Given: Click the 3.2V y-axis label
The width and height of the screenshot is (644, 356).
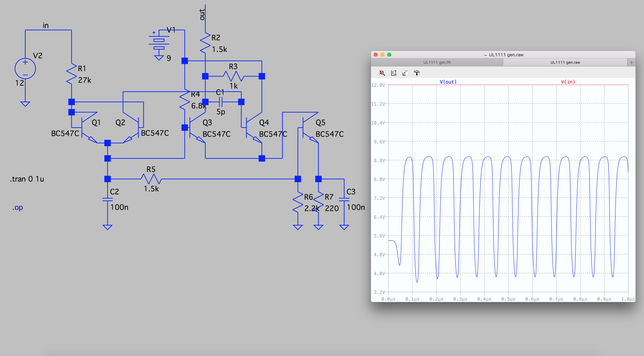Looking at the screenshot, I should click(x=379, y=292).
